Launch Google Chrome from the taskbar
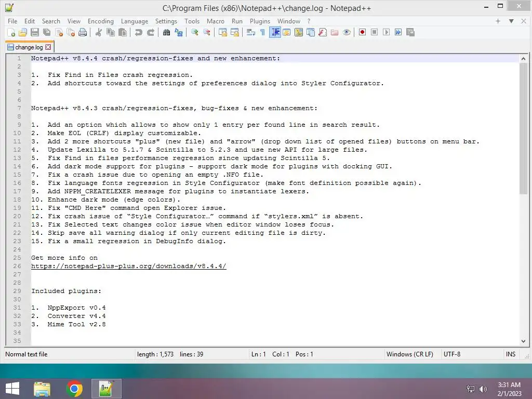532x399 pixels. 74,389
